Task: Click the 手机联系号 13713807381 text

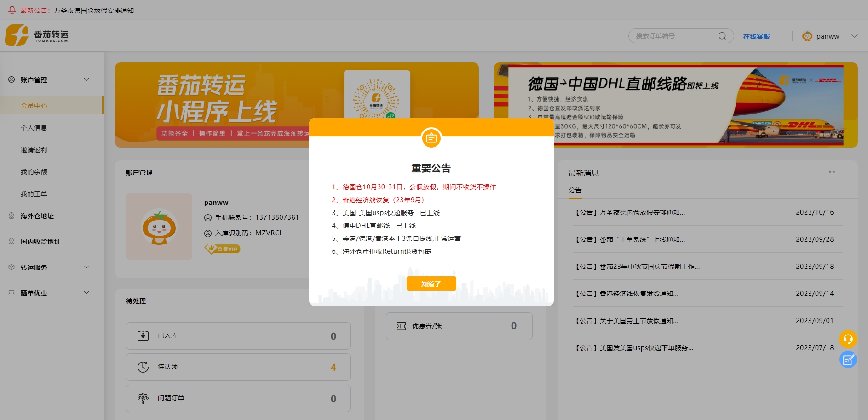Action: click(257, 217)
